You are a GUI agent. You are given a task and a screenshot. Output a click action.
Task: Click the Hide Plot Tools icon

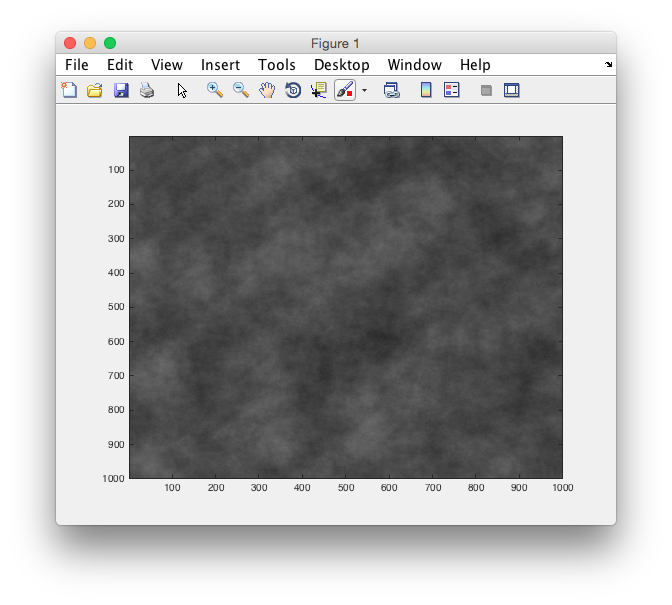(x=486, y=90)
